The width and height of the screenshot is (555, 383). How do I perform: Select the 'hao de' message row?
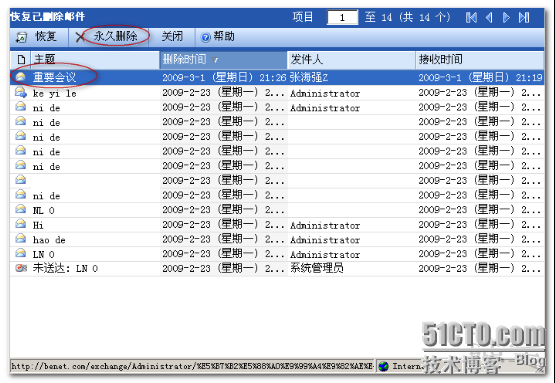click(277, 240)
